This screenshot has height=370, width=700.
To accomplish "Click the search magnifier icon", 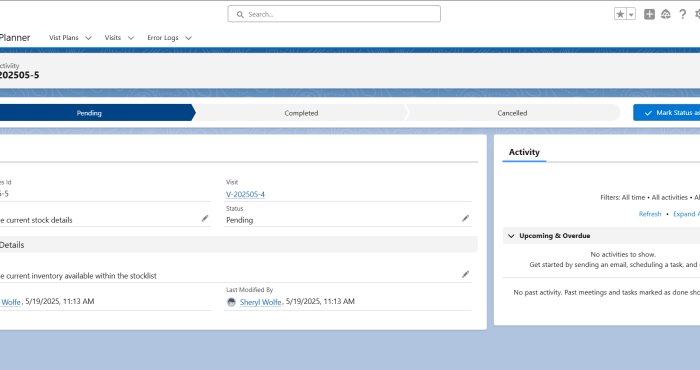I will (240, 14).
